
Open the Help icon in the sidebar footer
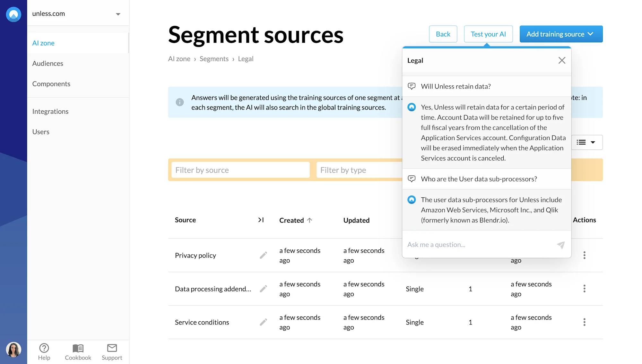(44, 348)
